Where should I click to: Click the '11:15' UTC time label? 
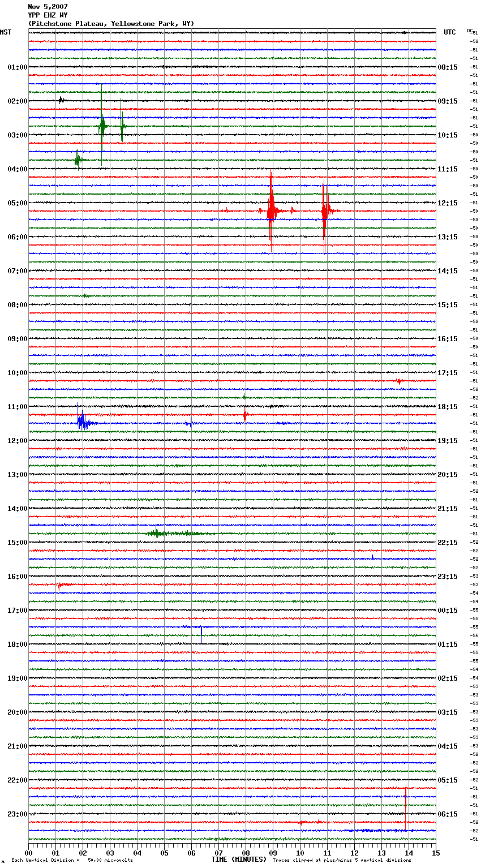point(448,169)
